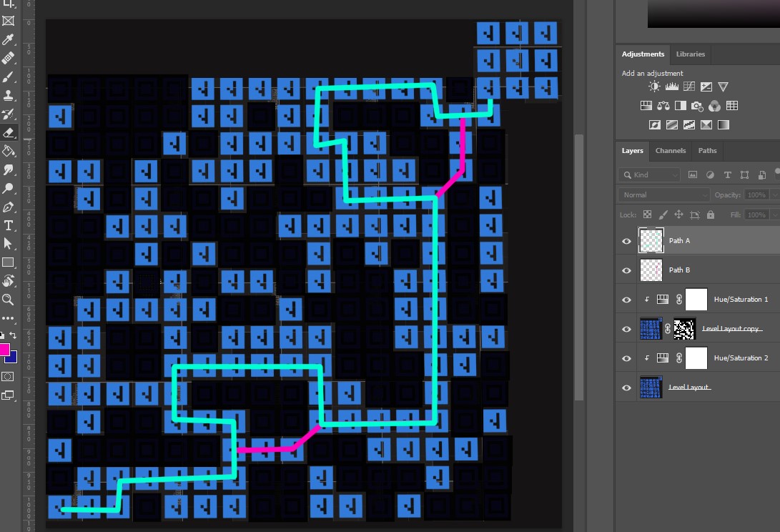Select the Clone Stamp tool

click(x=8, y=95)
